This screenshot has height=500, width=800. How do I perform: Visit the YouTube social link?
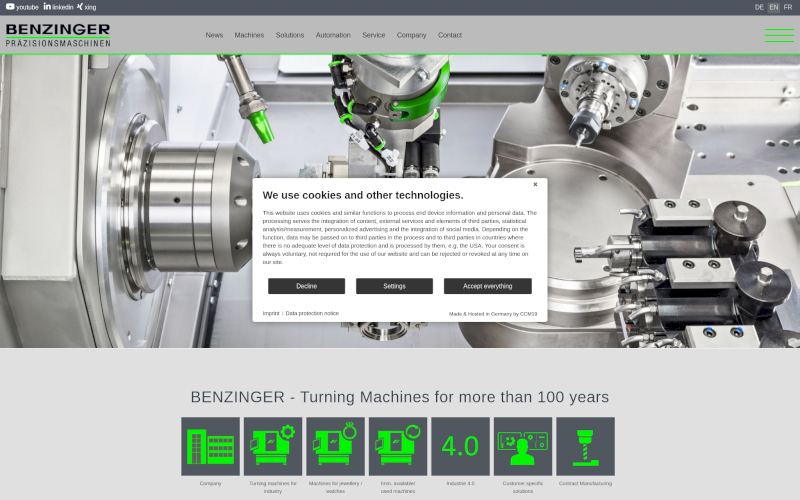tap(22, 7)
